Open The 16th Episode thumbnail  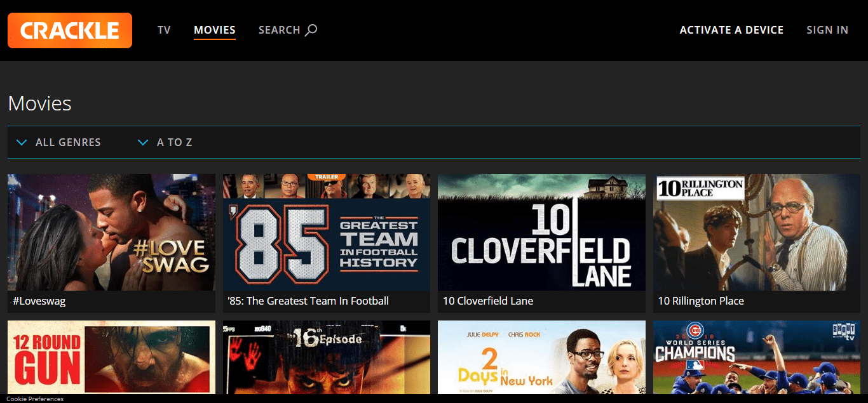(x=327, y=357)
